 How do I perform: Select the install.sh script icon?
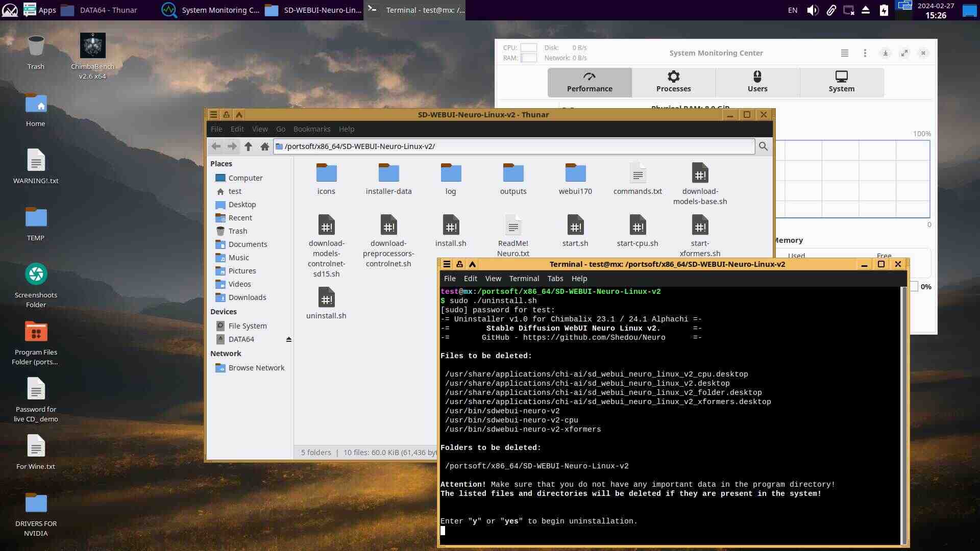(x=451, y=226)
